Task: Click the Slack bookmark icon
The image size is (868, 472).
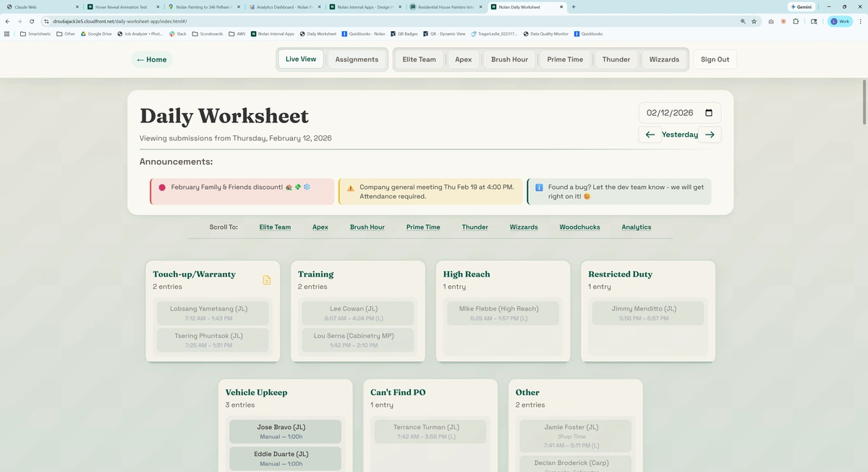Action: 172,33
